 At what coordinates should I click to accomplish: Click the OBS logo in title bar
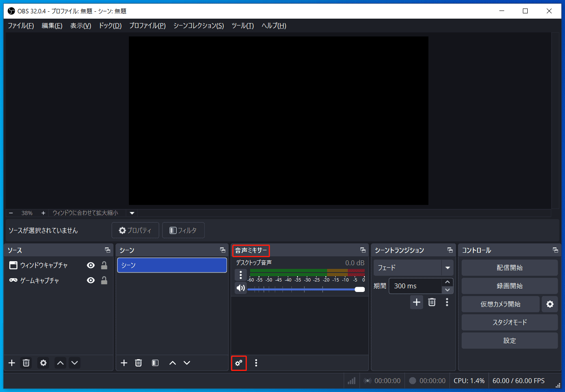coord(11,11)
